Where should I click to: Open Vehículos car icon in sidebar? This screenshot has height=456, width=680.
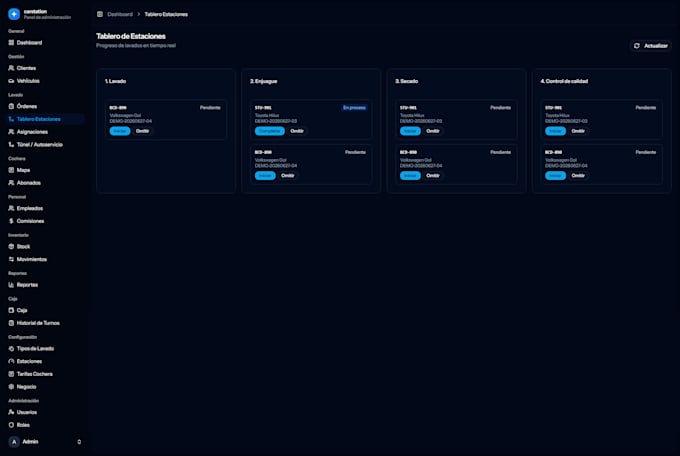[11, 81]
